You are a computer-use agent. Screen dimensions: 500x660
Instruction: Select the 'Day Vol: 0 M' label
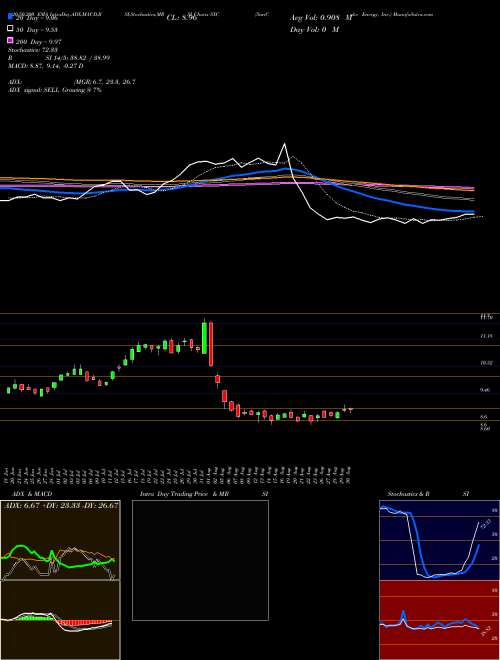point(314,29)
